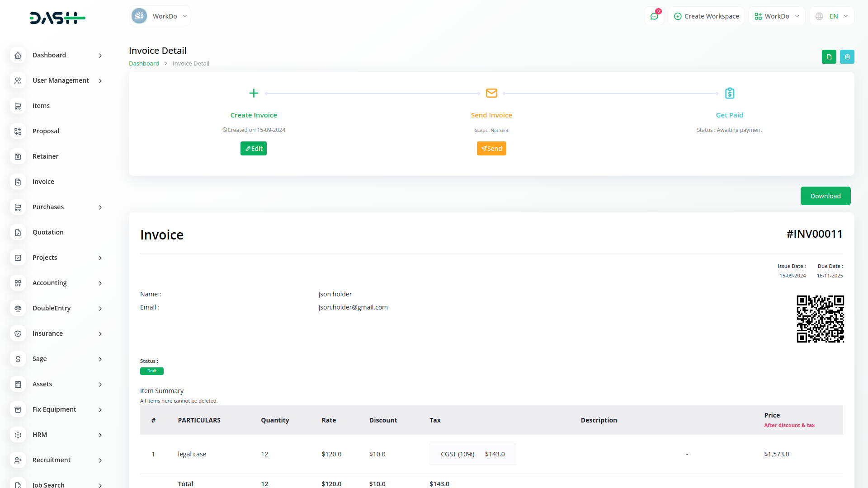Click the Dashboard breadcrumb link
This screenshot has width=868, height=488.
[x=144, y=64]
